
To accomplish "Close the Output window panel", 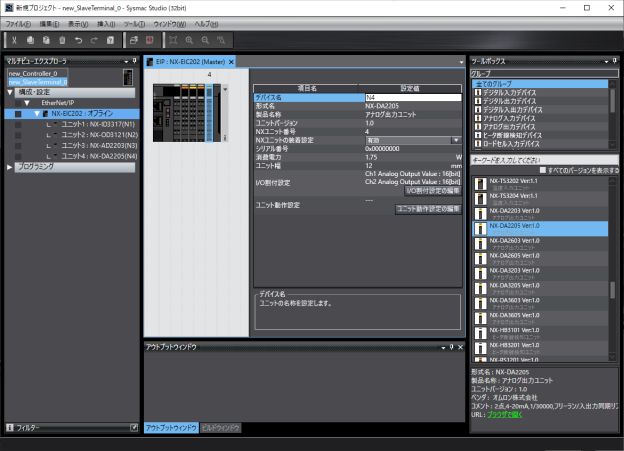I will pos(460,347).
